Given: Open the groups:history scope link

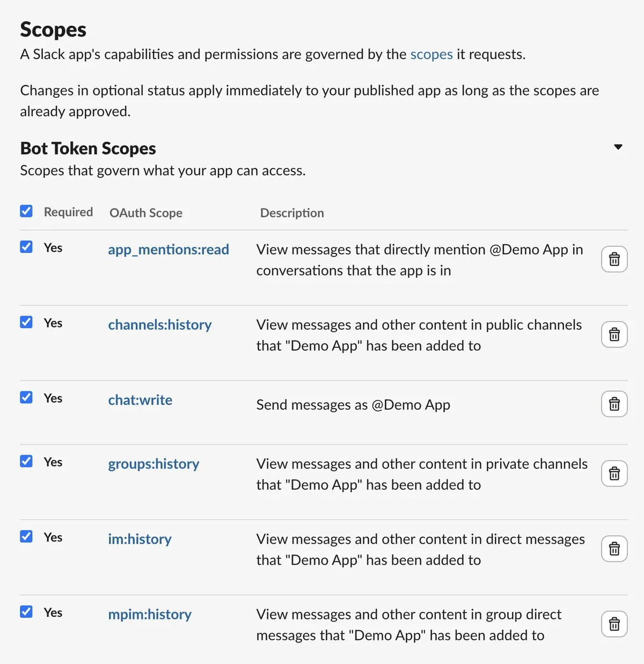Looking at the screenshot, I should pyautogui.click(x=153, y=464).
